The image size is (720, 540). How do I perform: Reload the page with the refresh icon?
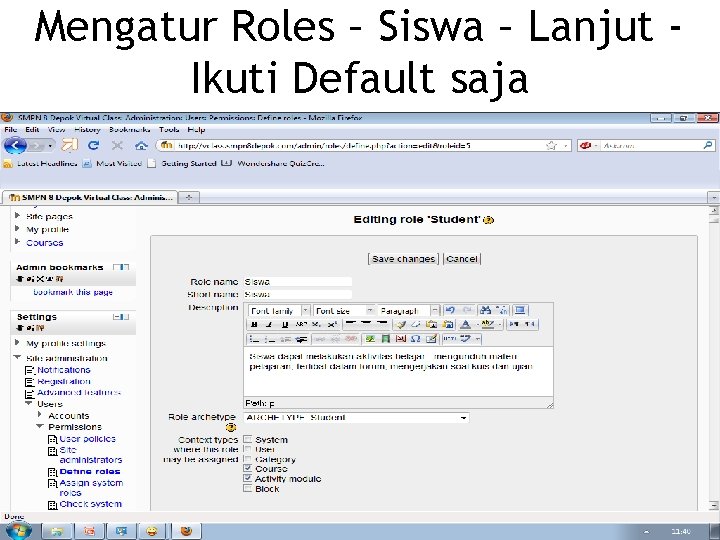coord(94,146)
